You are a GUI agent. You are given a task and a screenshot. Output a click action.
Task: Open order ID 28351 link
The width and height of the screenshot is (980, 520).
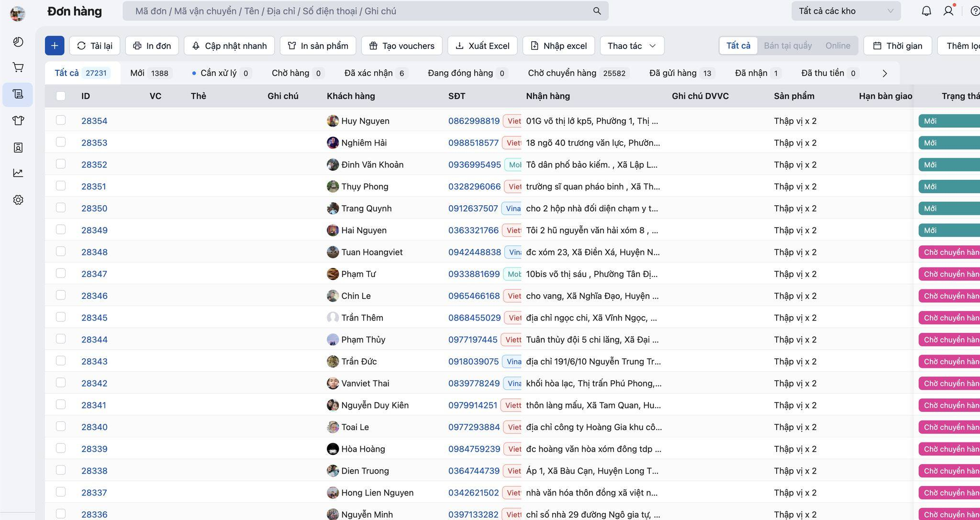pos(94,187)
